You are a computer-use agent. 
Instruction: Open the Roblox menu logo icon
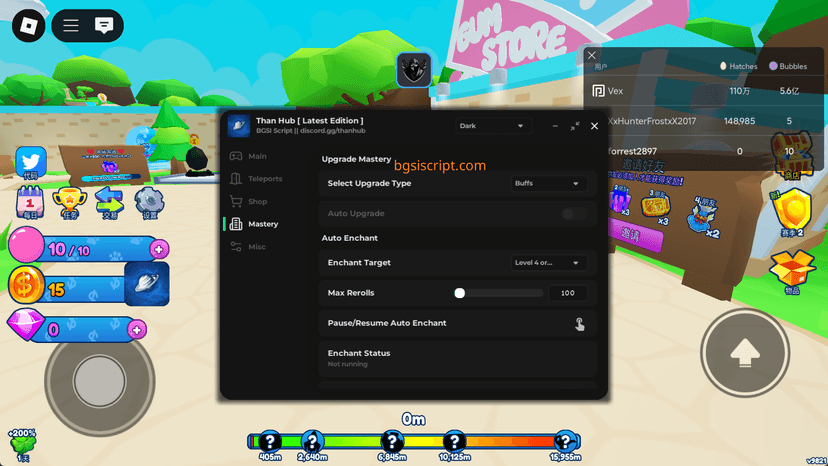pos(27,25)
